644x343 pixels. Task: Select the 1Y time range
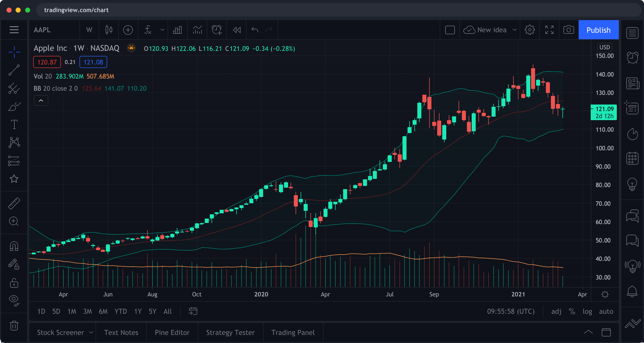[138, 312]
